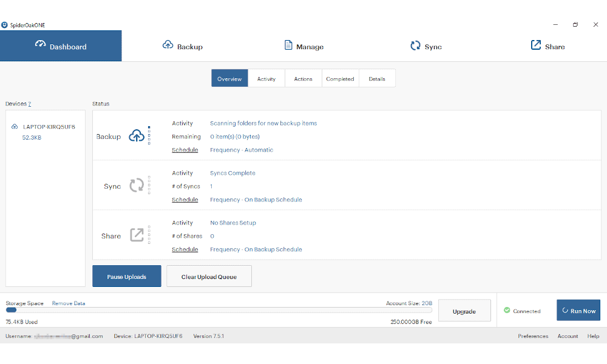Click the Pause Uploads button

point(127,276)
